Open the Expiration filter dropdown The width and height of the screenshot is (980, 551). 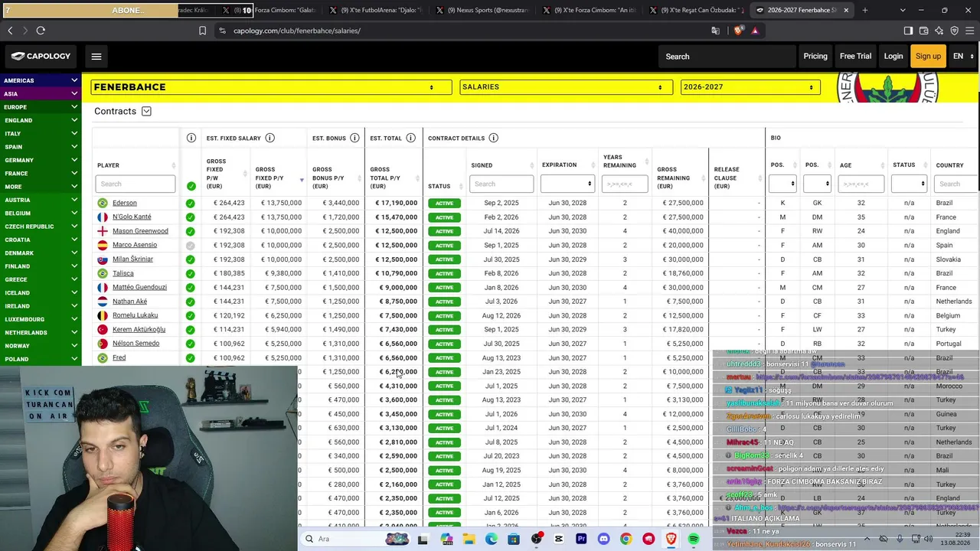(x=567, y=184)
